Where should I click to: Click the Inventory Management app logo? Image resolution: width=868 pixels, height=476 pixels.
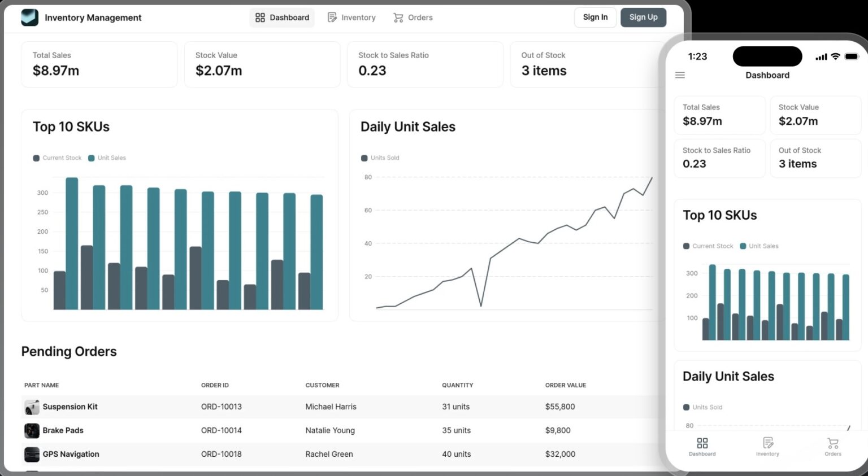coord(29,18)
